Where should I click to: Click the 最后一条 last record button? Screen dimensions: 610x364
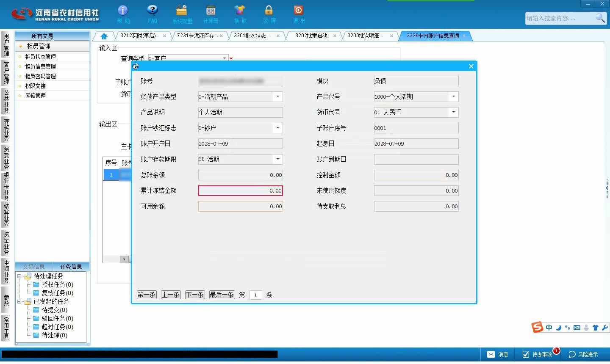[x=222, y=295]
